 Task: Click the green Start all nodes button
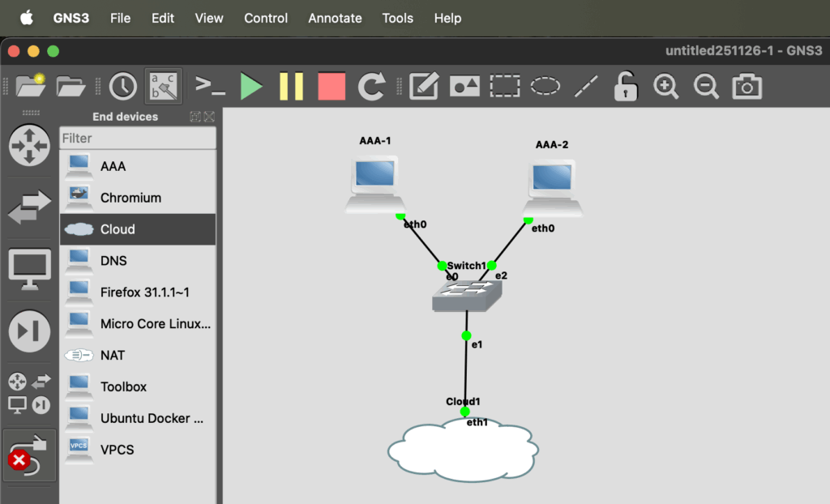coord(251,86)
